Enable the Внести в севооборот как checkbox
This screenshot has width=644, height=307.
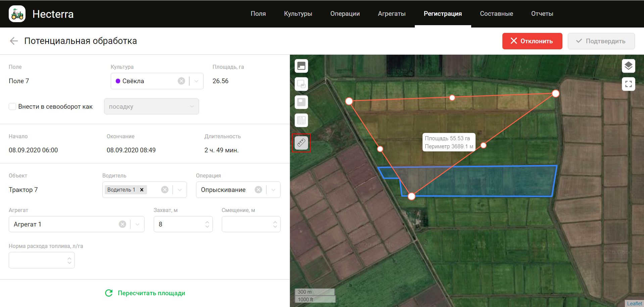point(12,106)
